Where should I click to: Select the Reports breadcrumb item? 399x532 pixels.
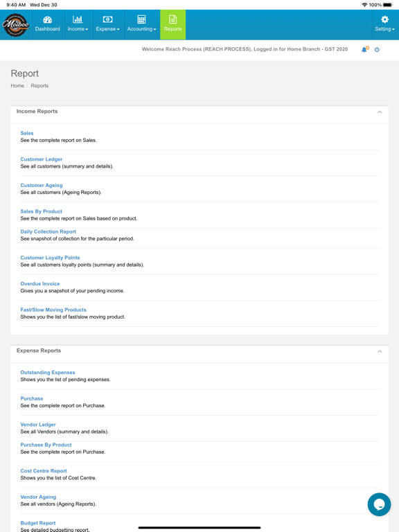(39, 86)
